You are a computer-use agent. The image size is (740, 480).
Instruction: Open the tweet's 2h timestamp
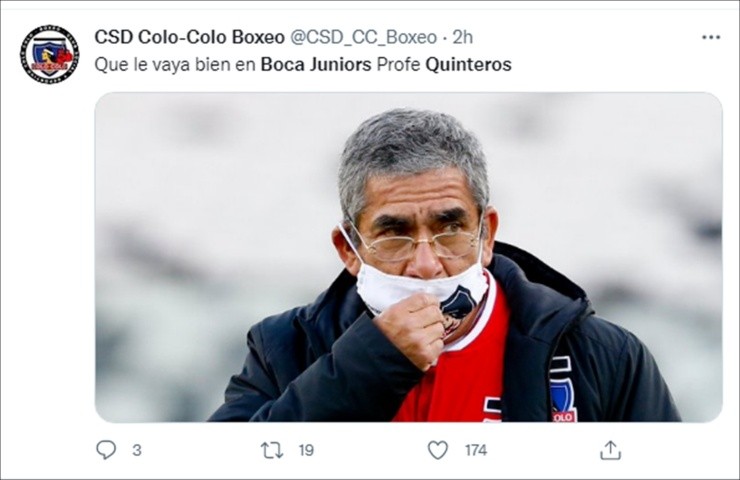click(462, 37)
